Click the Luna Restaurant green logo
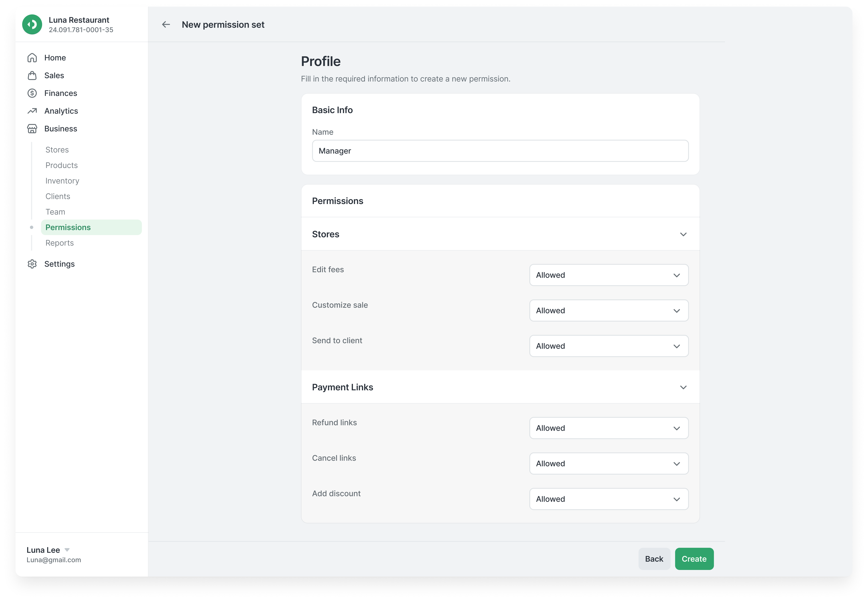Image resolution: width=868 pixels, height=601 pixels. 32,24
